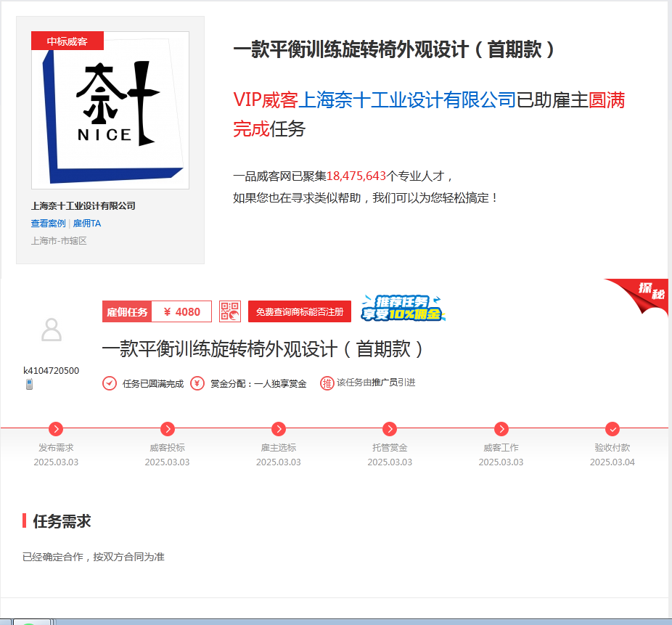The height and width of the screenshot is (625, 672).
Task: Click the task title beside 雇佣任务 section
Action: (x=263, y=348)
